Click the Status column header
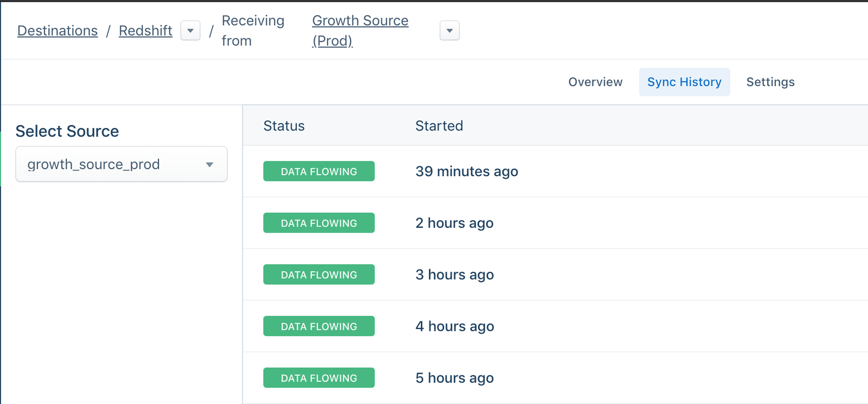Screen dimensions: 868x404 [284, 126]
